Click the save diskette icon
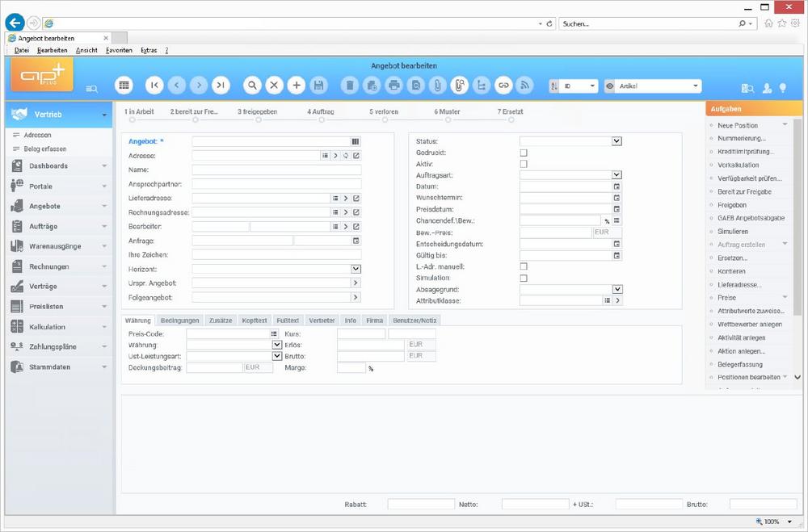 318,86
